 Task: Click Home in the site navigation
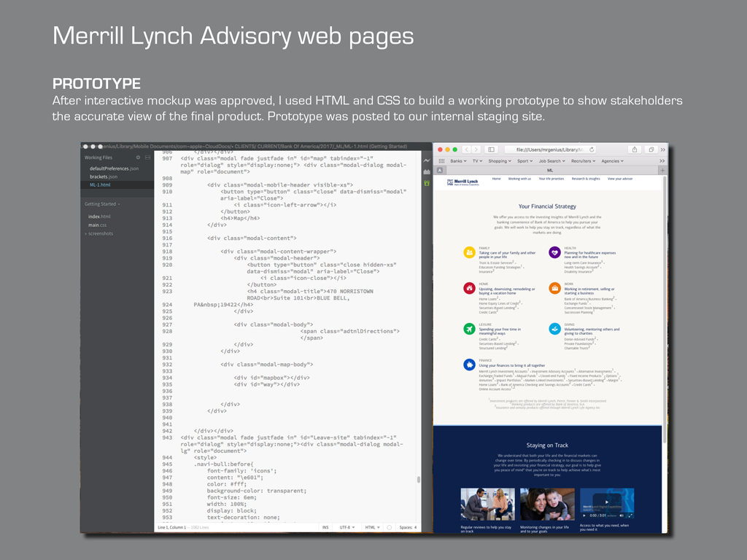pos(496,179)
